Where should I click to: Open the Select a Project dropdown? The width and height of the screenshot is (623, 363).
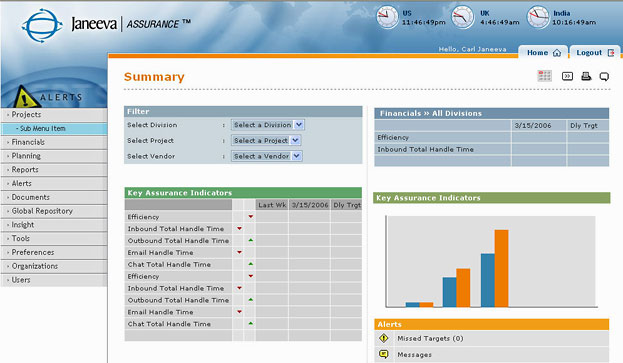pyautogui.click(x=266, y=140)
